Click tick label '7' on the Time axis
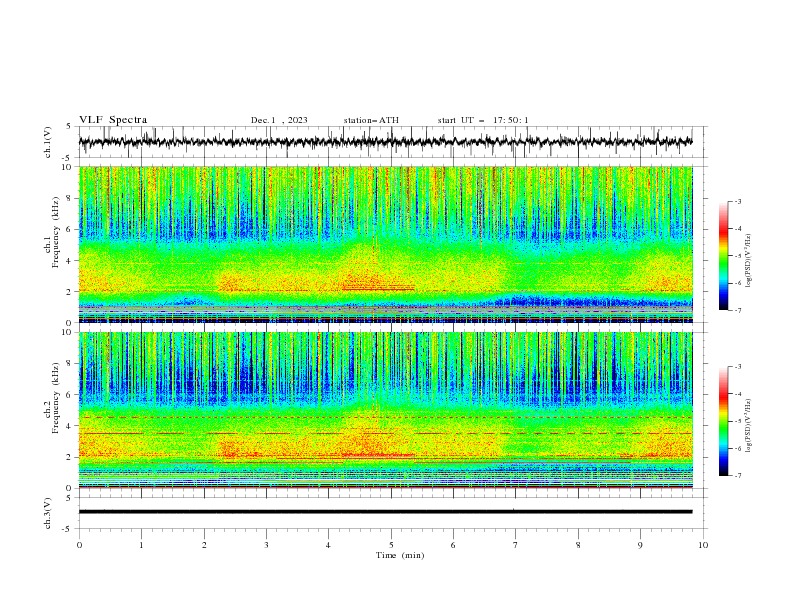 (516, 545)
